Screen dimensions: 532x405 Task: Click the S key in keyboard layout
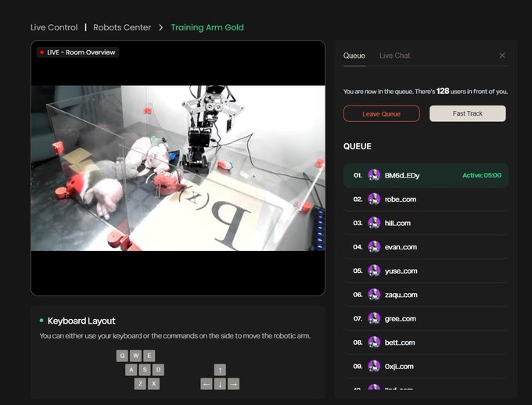tap(145, 370)
